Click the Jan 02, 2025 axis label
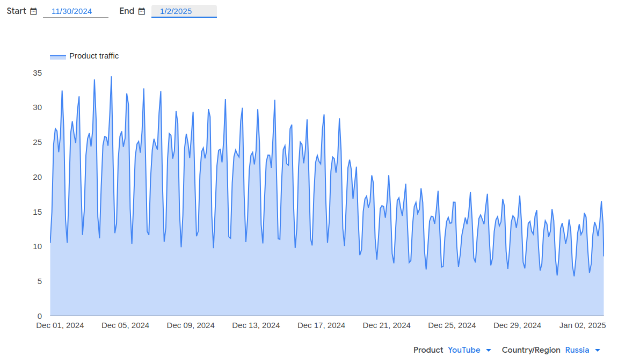Image resolution: width=618 pixels, height=364 pixels. (583, 325)
